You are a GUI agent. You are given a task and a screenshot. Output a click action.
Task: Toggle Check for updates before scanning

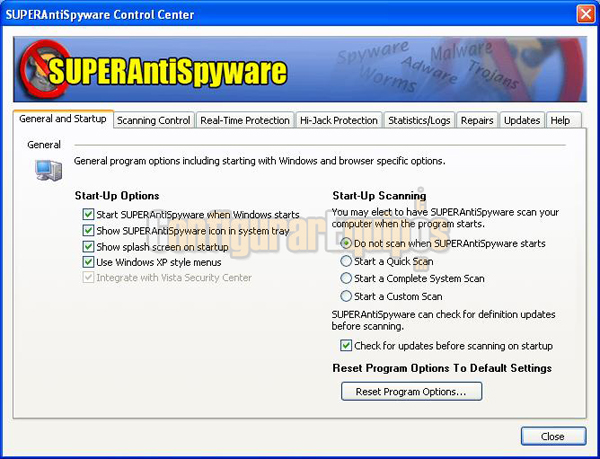[x=346, y=346]
